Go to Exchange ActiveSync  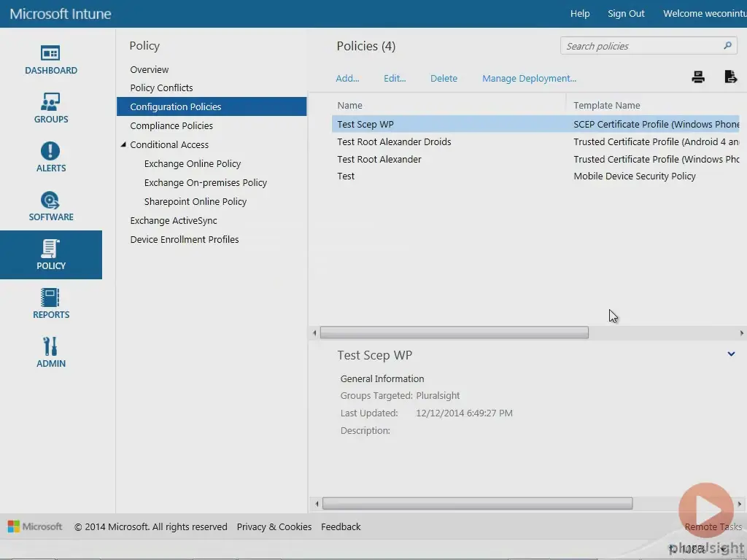click(174, 220)
